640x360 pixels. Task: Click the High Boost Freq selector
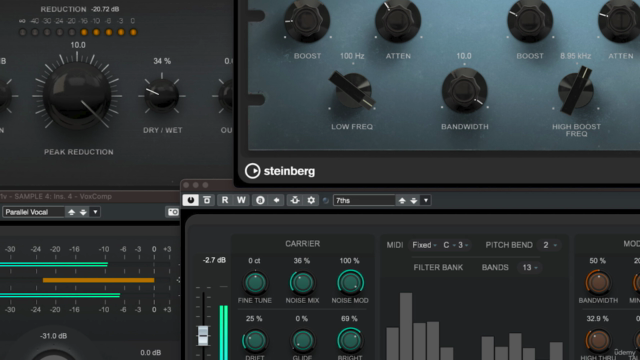tap(576, 91)
